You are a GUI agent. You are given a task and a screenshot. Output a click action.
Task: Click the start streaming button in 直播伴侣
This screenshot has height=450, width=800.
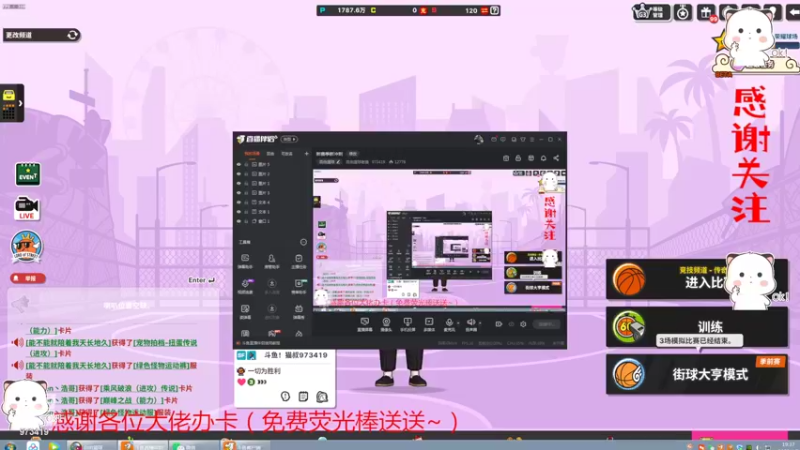[x=546, y=324]
